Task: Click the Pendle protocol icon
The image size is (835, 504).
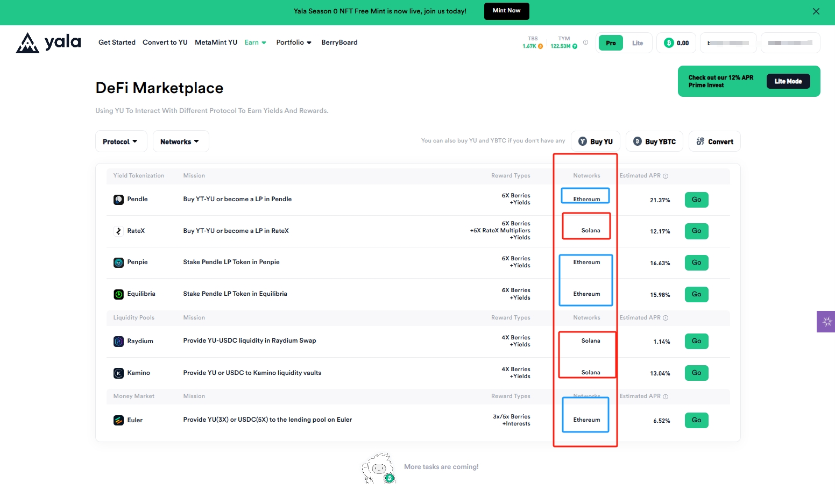Action: 118,200
